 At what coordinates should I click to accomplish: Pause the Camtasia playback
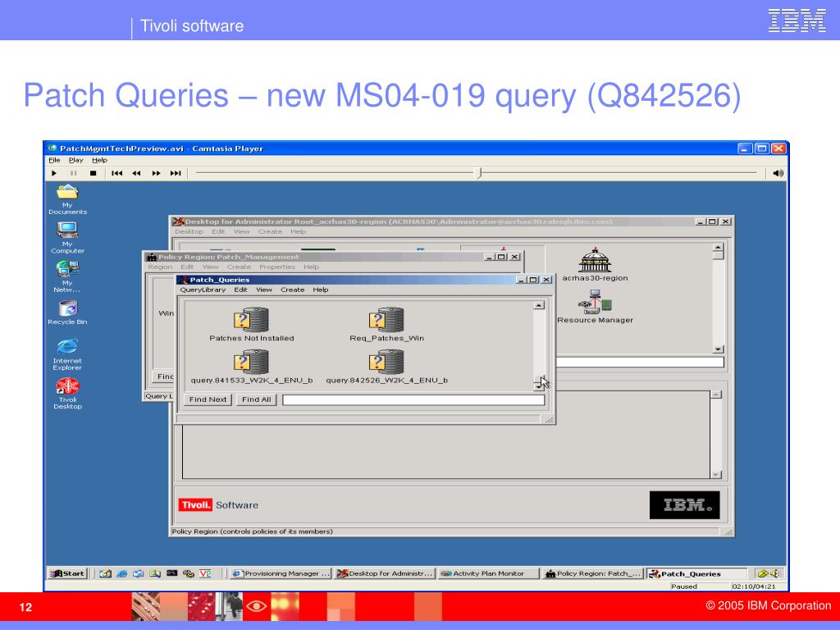point(73,173)
